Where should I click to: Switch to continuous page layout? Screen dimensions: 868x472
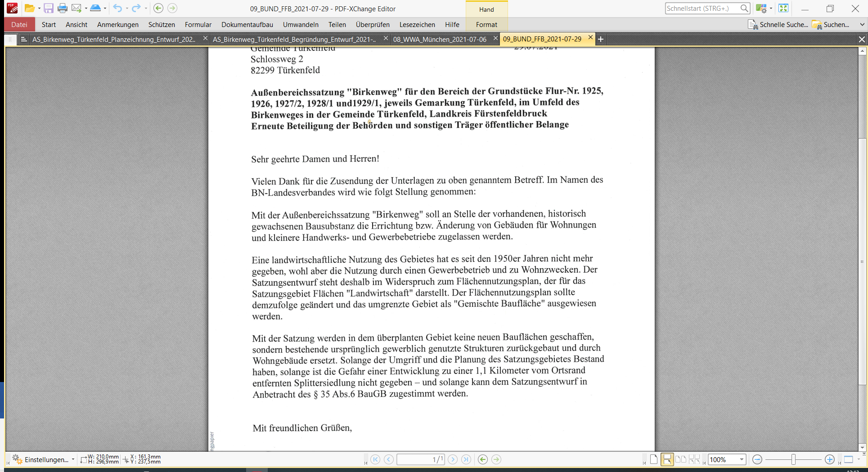[667, 459]
